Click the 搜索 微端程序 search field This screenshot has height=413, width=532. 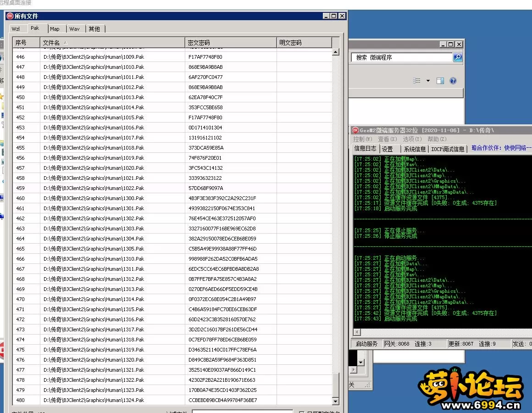(x=401, y=57)
